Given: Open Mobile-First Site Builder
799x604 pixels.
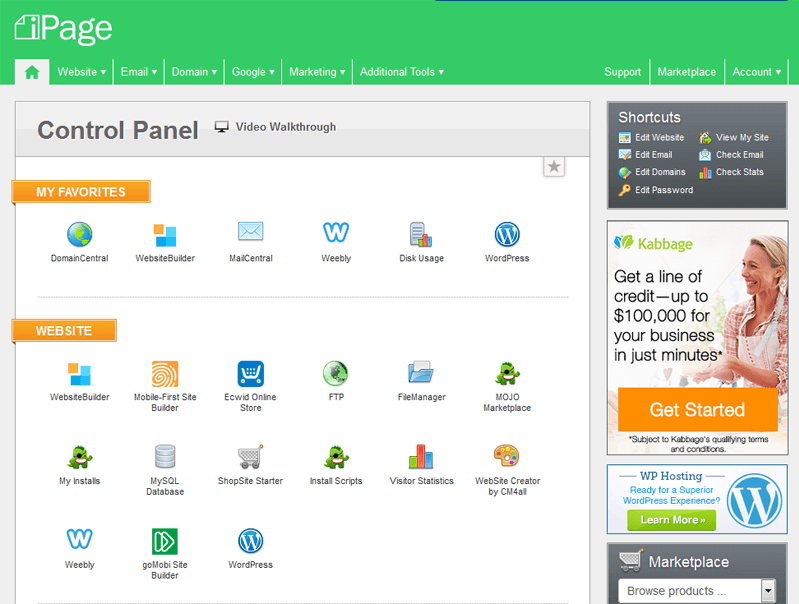Looking at the screenshot, I should pyautogui.click(x=165, y=386).
